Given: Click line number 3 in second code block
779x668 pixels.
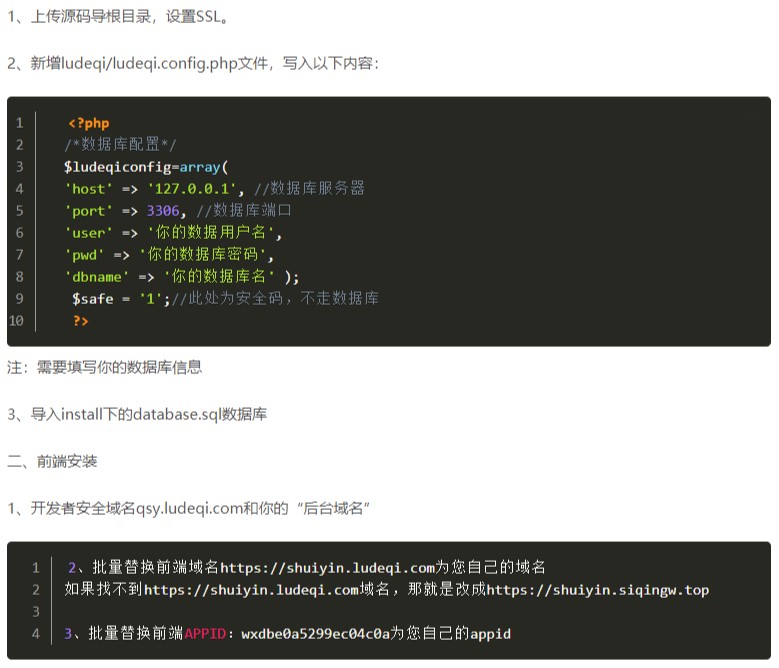Looking at the screenshot, I should pyautogui.click(x=36, y=611).
